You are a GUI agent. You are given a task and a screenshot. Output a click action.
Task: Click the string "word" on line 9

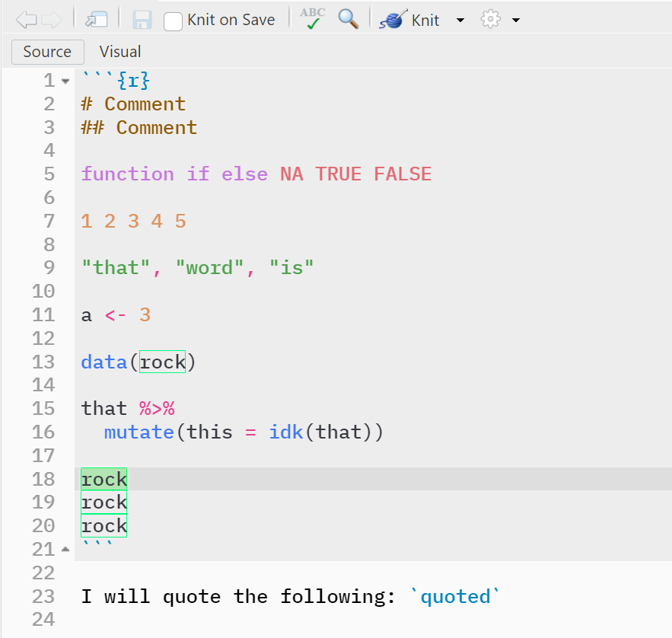coord(209,268)
